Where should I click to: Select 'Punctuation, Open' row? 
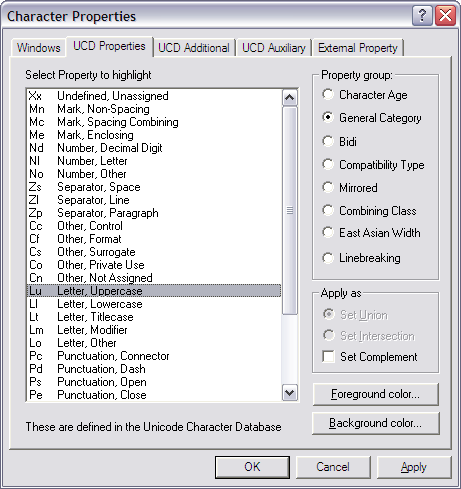point(154,382)
